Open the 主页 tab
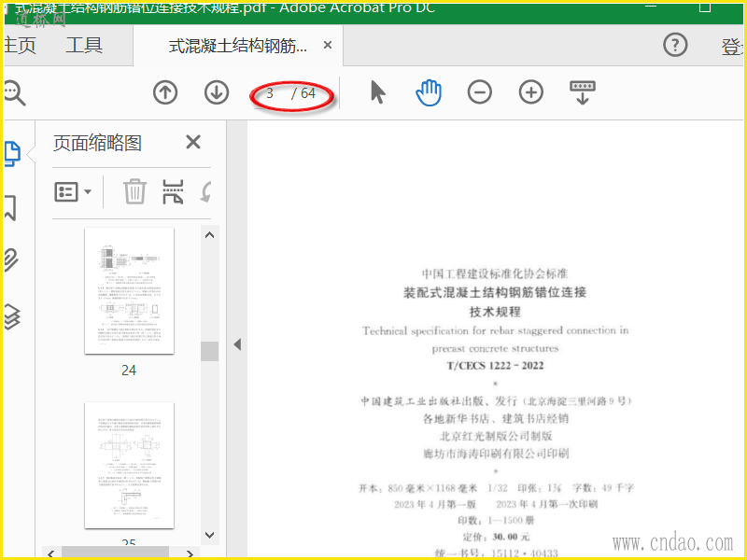 [19, 45]
